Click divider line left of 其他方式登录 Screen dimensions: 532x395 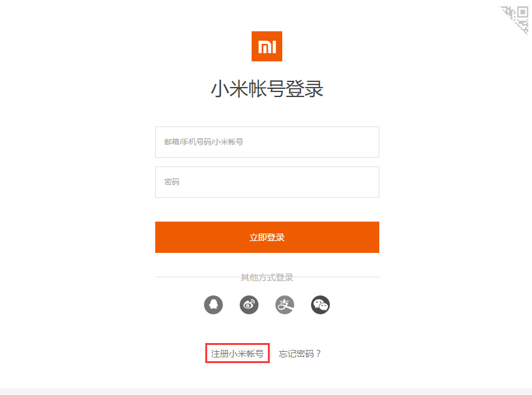(x=198, y=277)
